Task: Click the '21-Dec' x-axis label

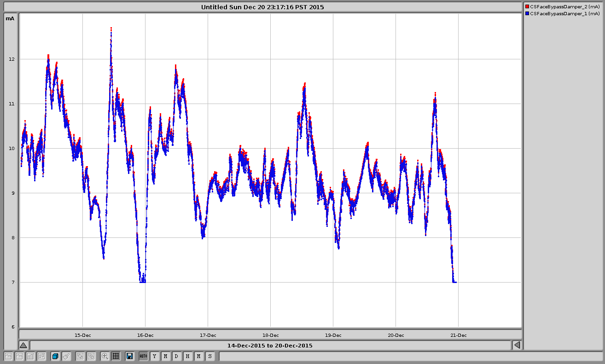Action: coord(459,335)
